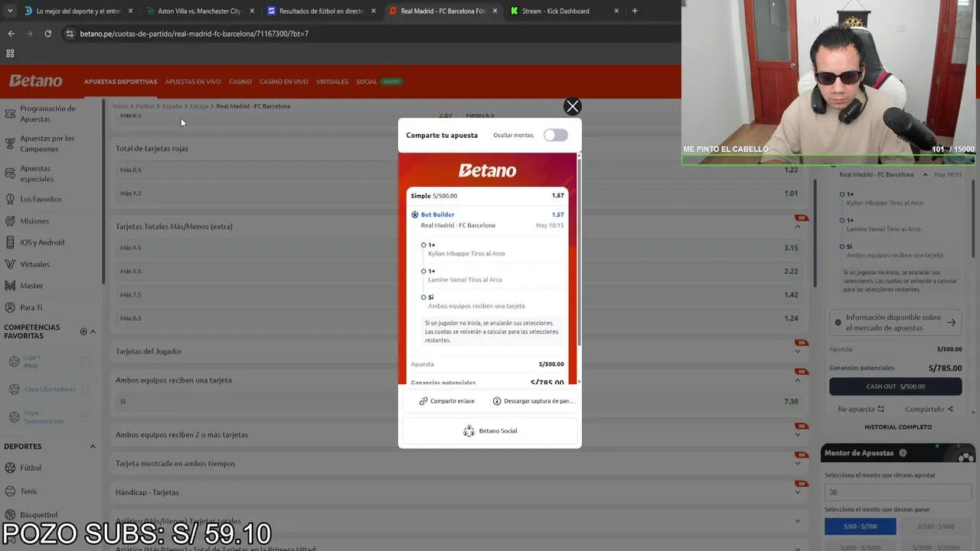
Task: Check the Liga 1 Perú checkbox
Action: 86,362
